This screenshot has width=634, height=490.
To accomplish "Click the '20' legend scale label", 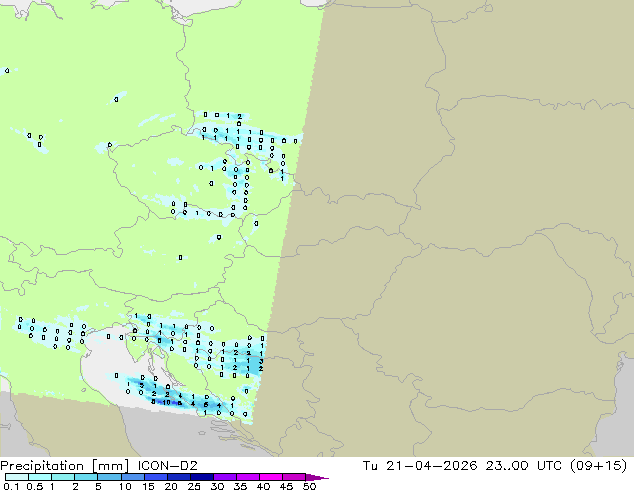I will [x=171, y=486].
